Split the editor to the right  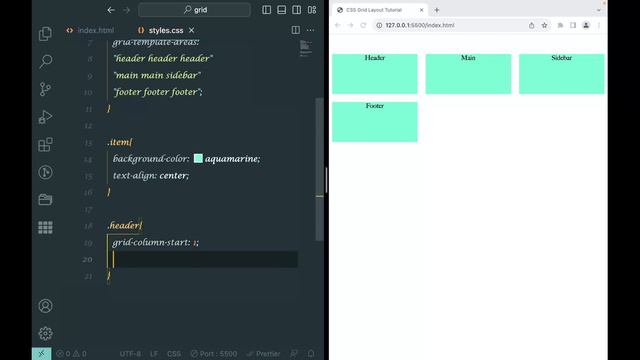point(296,30)
